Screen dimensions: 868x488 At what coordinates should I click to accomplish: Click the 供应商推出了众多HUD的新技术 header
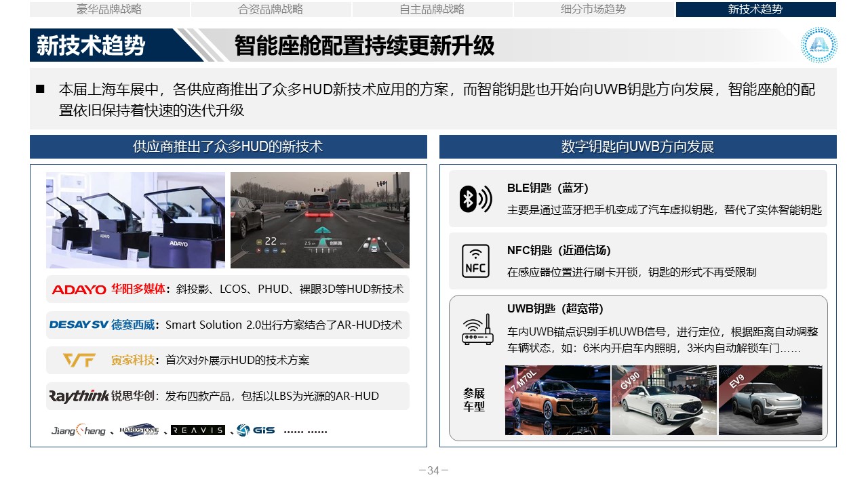click(x=229, y=146)
